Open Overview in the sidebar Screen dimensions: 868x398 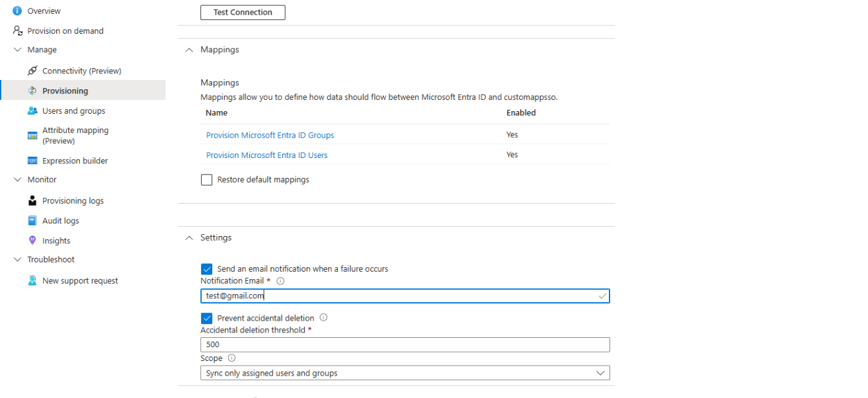[44, 11]
